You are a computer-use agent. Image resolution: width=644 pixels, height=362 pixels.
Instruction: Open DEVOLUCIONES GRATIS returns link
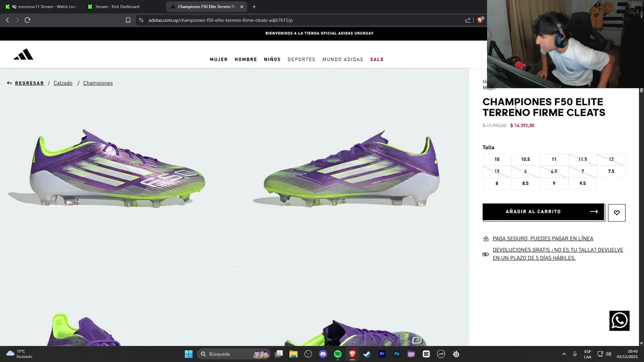(x=558, y=254)
